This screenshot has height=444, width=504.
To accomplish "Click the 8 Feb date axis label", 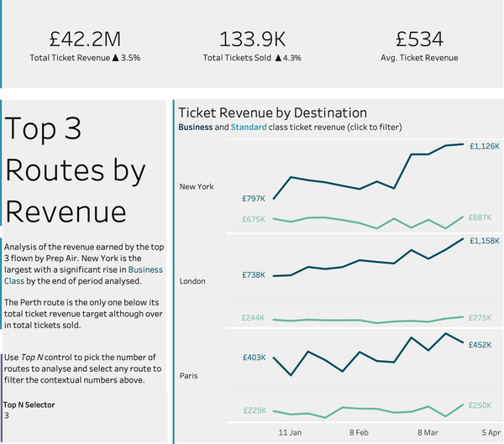I will (x=358, y=432).
